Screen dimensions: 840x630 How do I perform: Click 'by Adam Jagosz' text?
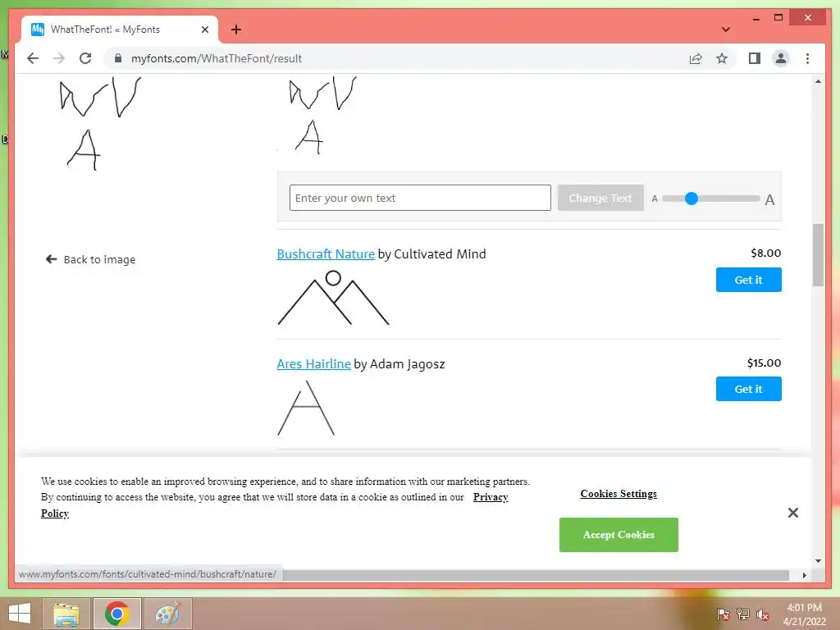(399, 363)
